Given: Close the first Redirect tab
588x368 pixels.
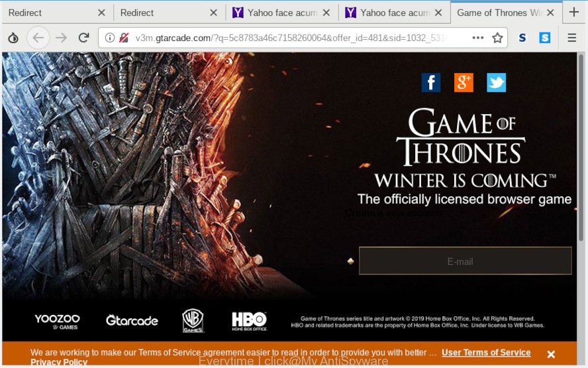Looking at the screenshot, I should [101, 13].
